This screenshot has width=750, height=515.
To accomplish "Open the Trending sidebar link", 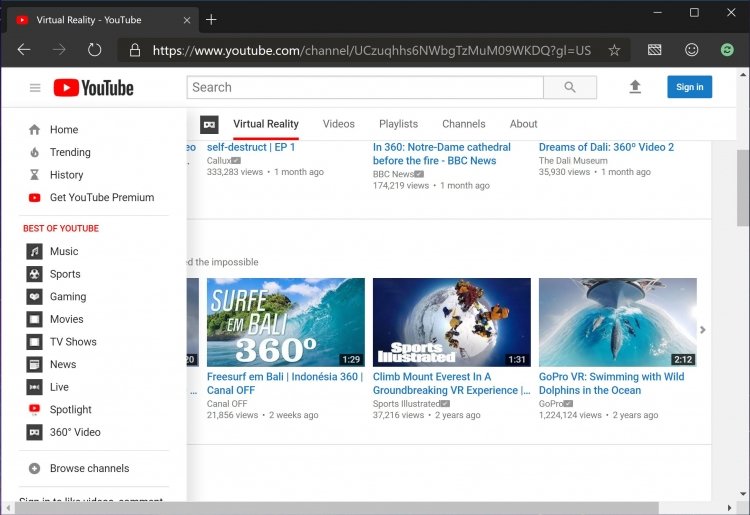I will [70, 152].
